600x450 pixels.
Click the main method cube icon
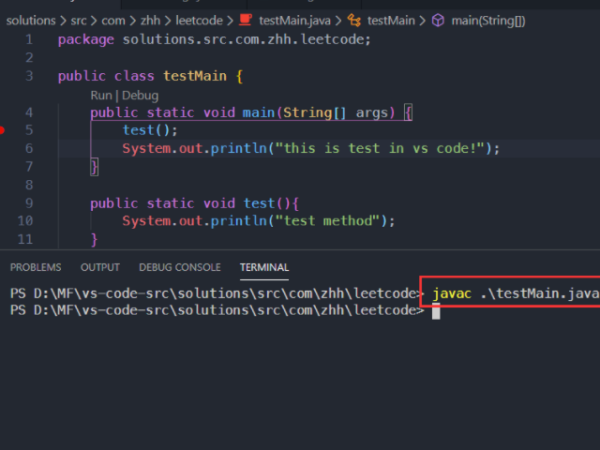[438, 20]
